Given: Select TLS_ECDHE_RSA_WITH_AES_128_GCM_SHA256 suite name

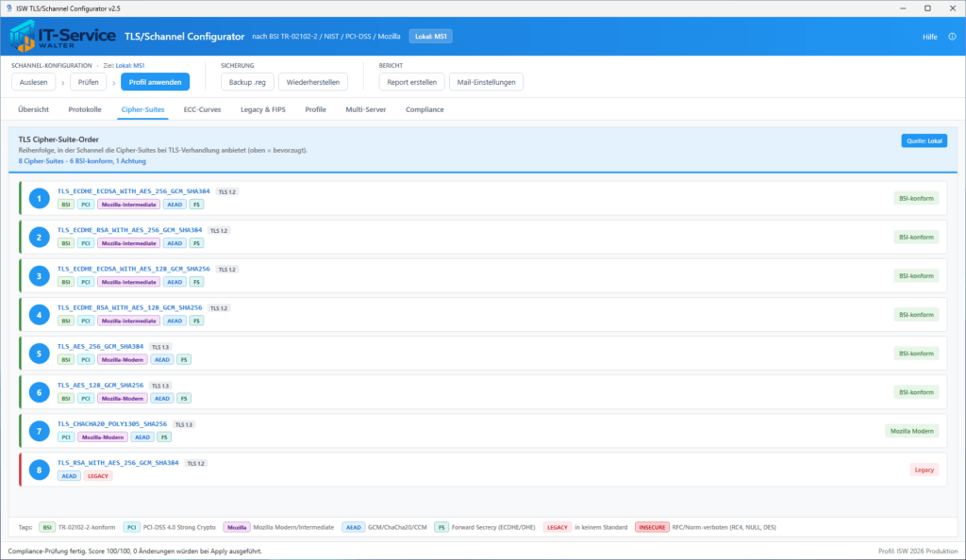Looking at the screenshot, I should coord(130,307).
